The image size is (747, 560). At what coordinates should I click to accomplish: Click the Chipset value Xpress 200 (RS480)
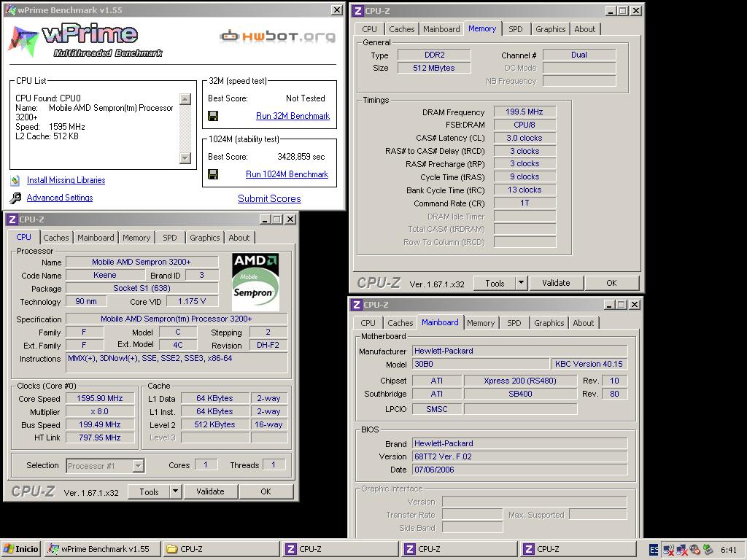[x=519, y=381]
